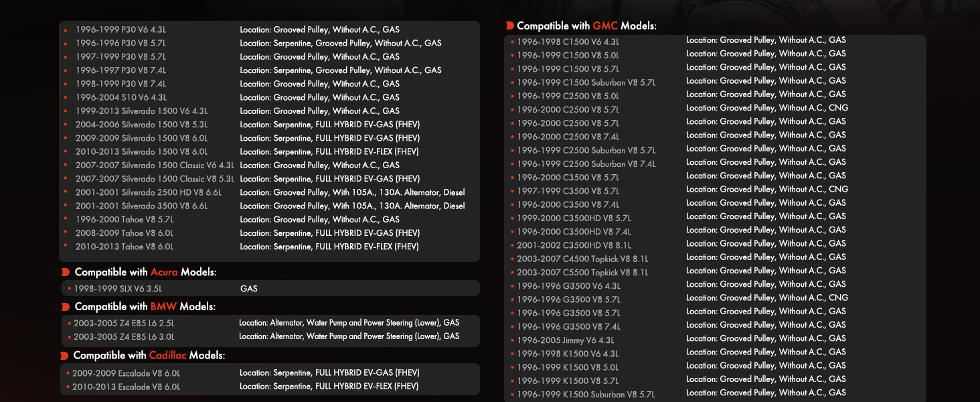This screenshot has height=402, width=980.
Task: Select '1996-1999 C2500 Suburban V8 5.7L'
Action: (x=586, y=151)
